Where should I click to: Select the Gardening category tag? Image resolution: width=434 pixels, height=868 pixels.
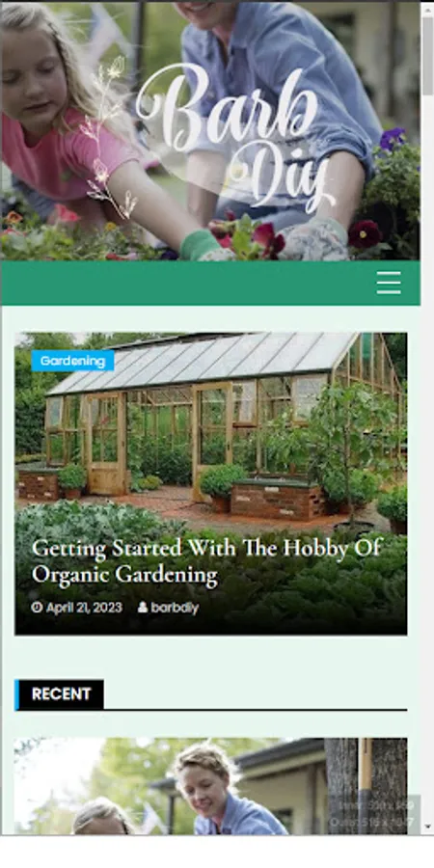(x=72, y=361)
